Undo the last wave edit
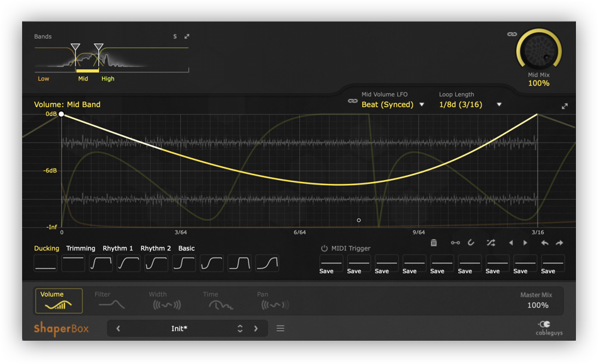Screen dimensions: 598x364 click(x=544, y=243)
